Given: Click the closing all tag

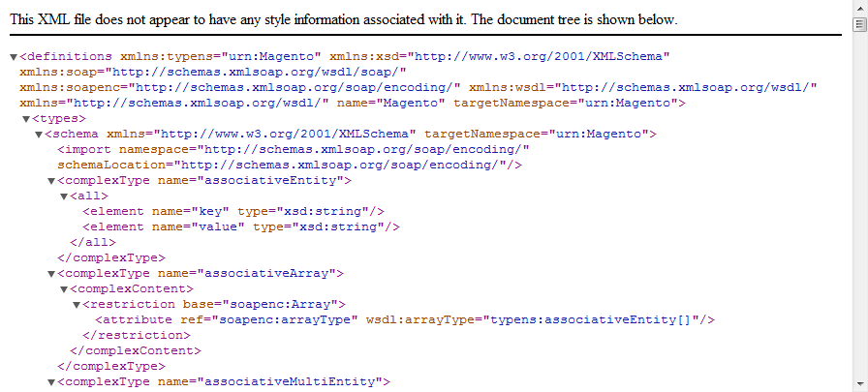Looking at the screenshot, I should tap(93, 242).
